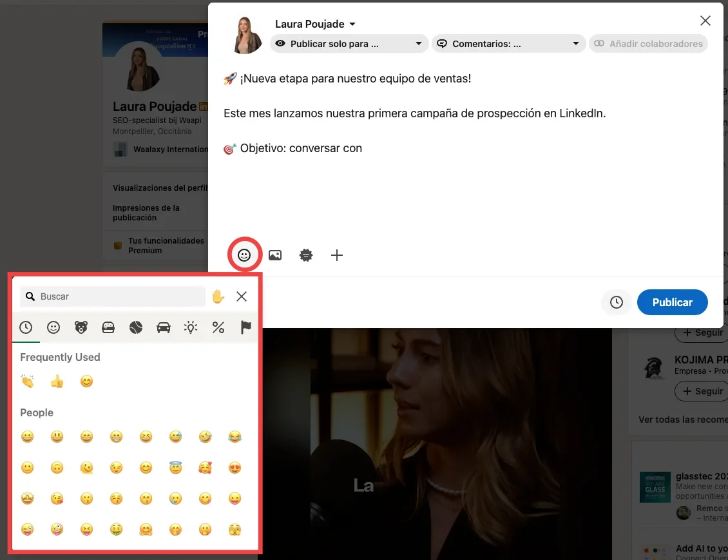Select skin tone hand icon
The height and width of the screenshot is (560, 728).
[x=218, y=296]
